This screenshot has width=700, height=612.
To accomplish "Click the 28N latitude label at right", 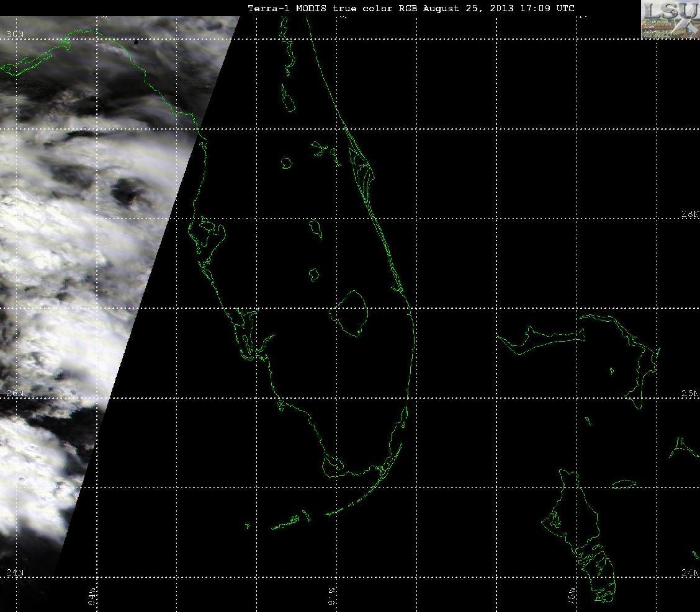I will pyautogui.click(x=690, y=215).
